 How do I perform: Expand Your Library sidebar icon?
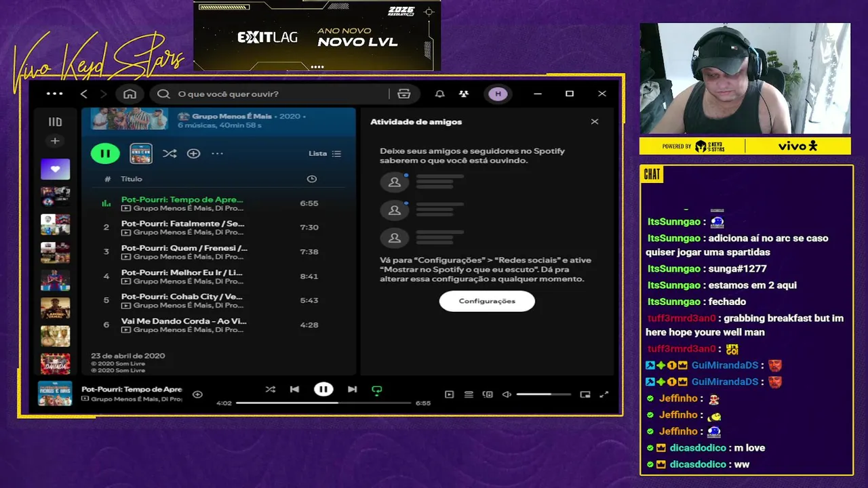click(56, 122)
